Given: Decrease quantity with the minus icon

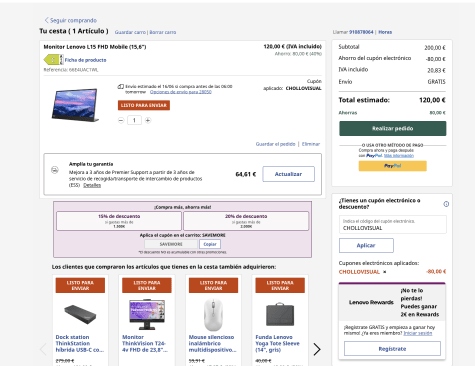Looking at the screenshot, I should [x=121, y=120].
